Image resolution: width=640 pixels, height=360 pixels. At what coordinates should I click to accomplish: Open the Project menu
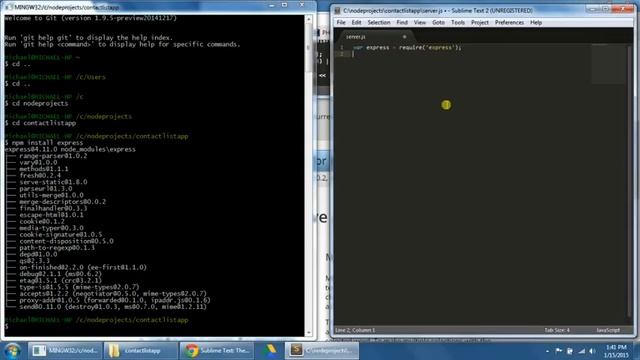coord(480,23)
